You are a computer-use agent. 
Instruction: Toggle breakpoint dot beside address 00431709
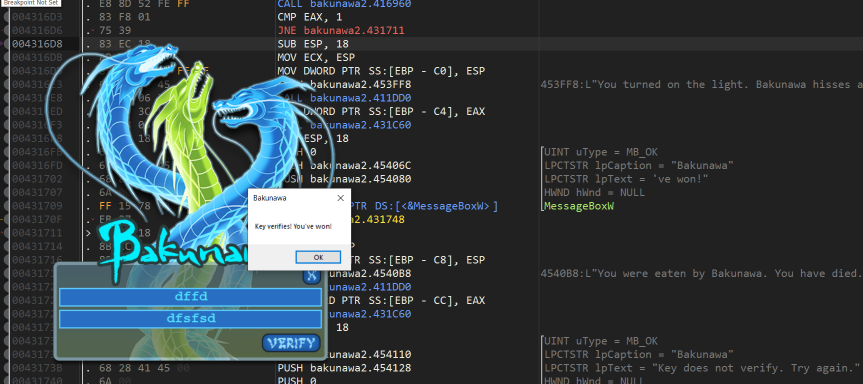[x=6, y=206]
